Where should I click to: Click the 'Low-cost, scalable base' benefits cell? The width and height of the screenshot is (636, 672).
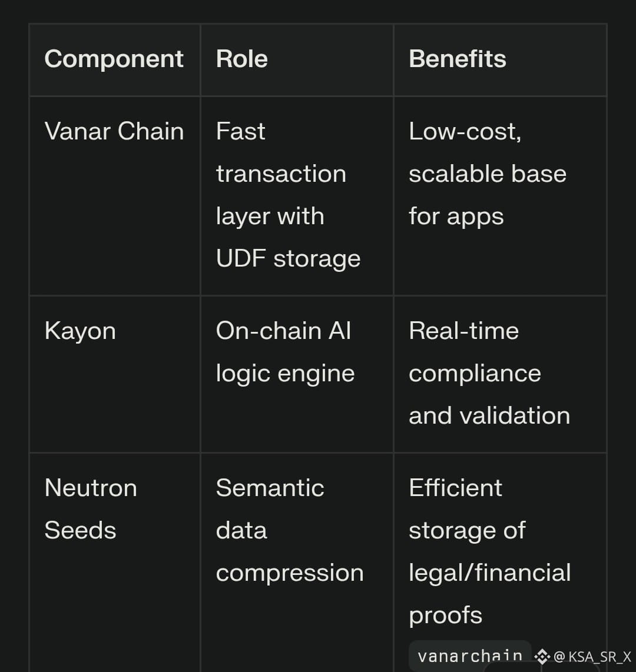[x=488, y=174]
